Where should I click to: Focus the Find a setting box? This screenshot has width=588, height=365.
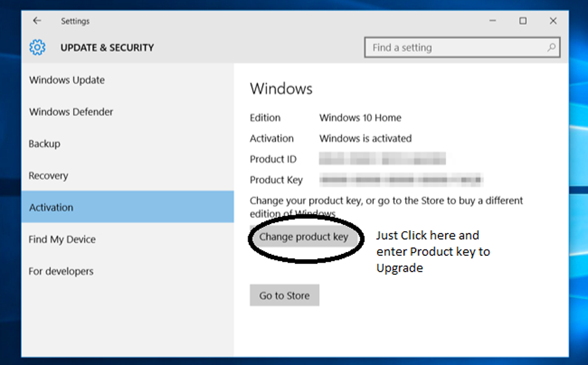462,48
